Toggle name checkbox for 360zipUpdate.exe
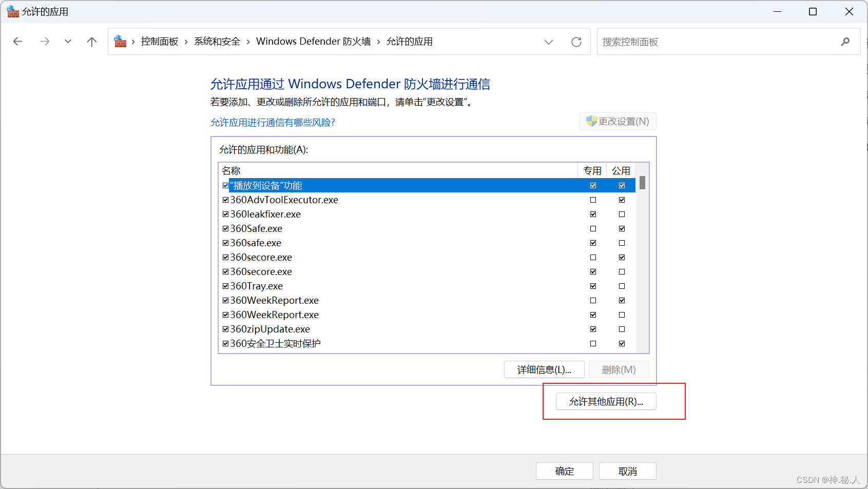Viewport: 868px width, 489px height. click(x=226, y=329)
